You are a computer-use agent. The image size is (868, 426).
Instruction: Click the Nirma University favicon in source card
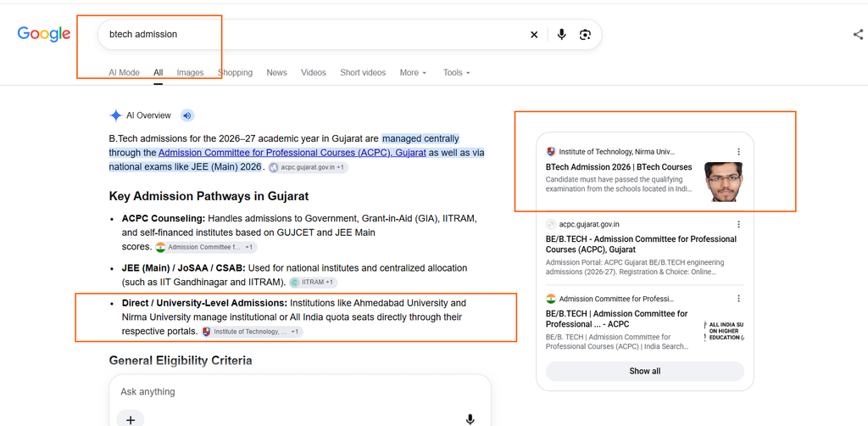click(x=551, y=151)
